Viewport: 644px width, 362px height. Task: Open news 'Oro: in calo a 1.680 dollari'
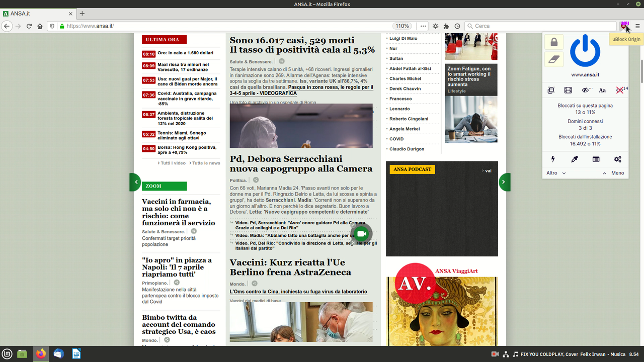pyautogui.click(x=185, y=53)
